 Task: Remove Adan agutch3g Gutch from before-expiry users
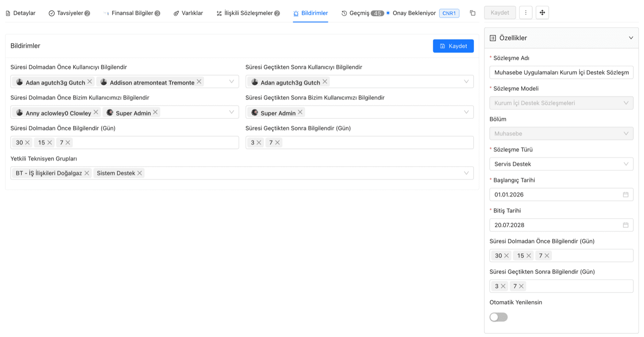coord(90,81)
